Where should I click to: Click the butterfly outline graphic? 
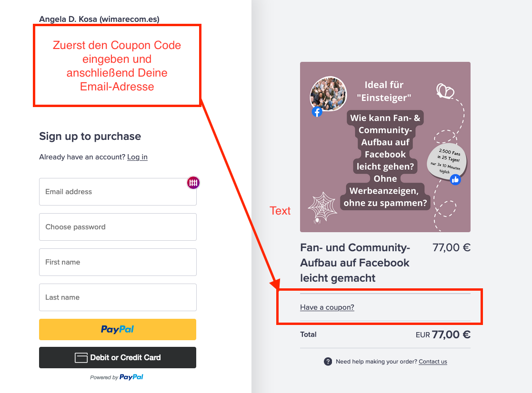[445, 91]
